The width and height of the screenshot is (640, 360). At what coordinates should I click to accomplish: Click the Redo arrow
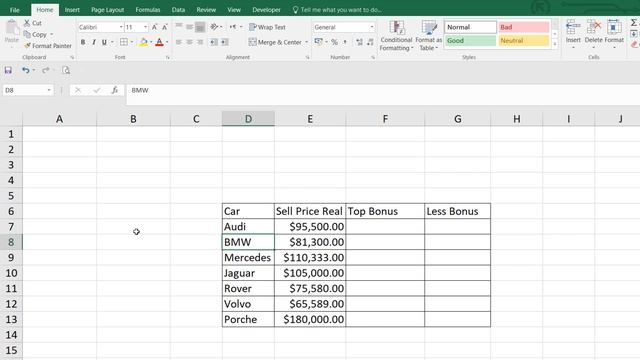coord(46,70)
